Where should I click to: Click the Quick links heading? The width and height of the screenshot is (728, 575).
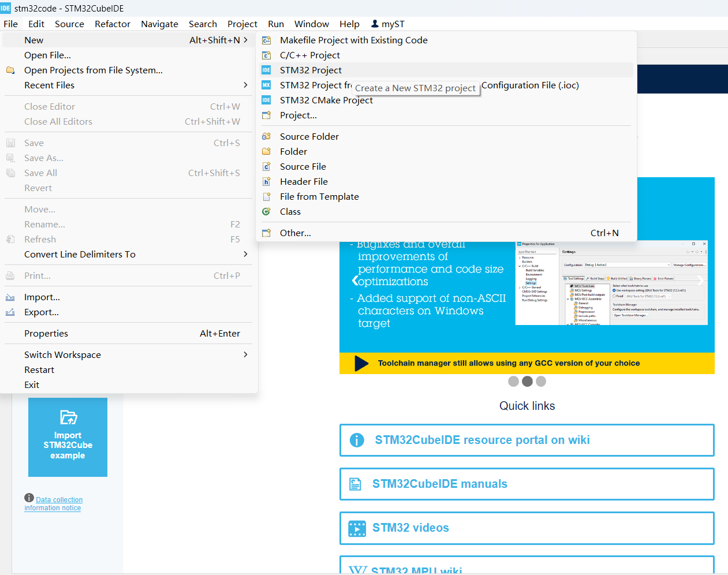[527, 406]
